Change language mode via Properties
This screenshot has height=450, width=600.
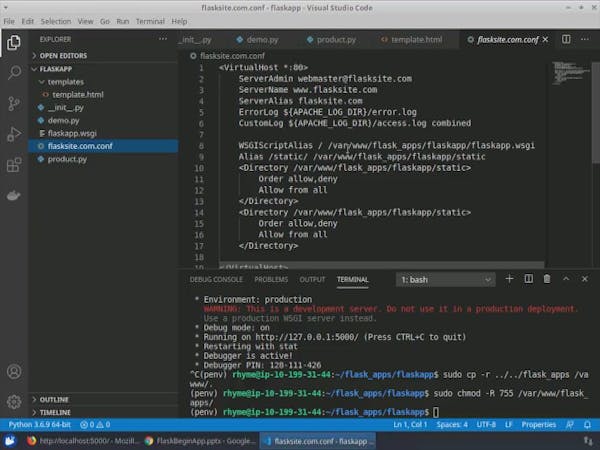[x=538, y=425]
